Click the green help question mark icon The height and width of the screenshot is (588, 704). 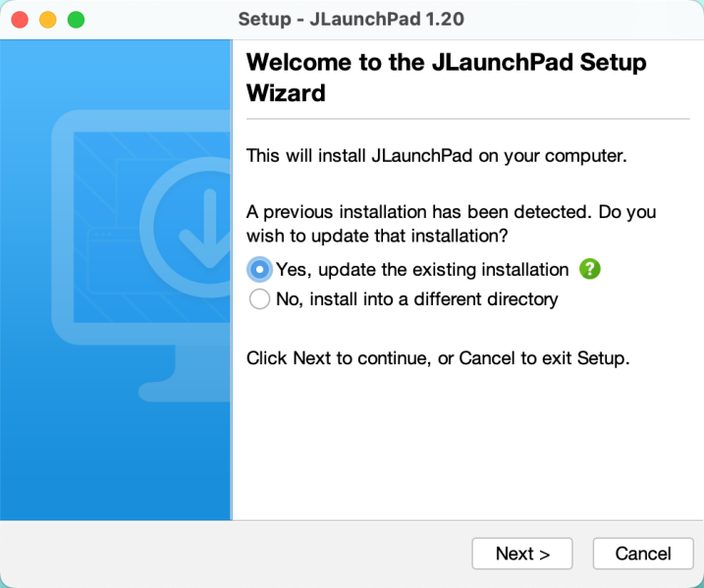(589, 269)
